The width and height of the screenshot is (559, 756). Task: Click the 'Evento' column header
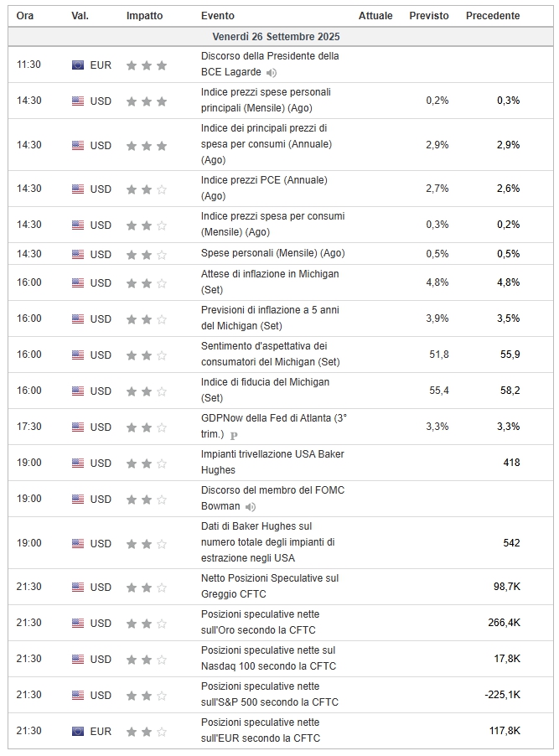coord(218,16)
